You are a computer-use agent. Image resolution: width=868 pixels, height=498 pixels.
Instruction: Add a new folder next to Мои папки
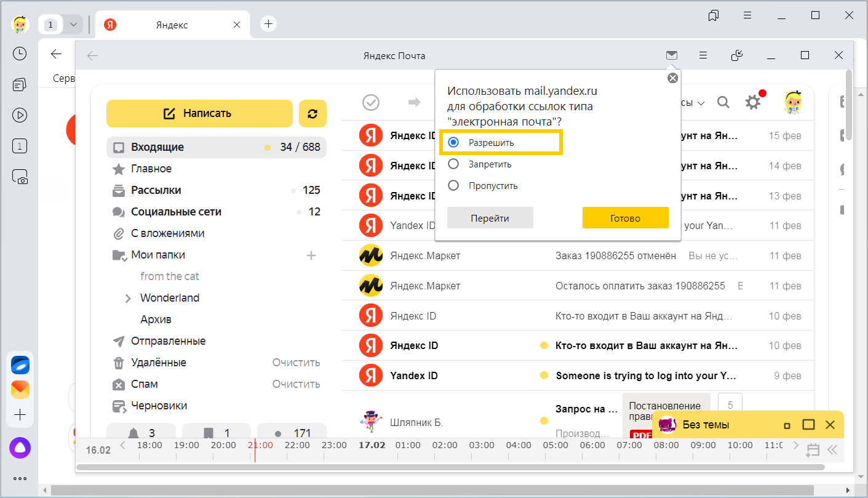(x=311, y=255)
